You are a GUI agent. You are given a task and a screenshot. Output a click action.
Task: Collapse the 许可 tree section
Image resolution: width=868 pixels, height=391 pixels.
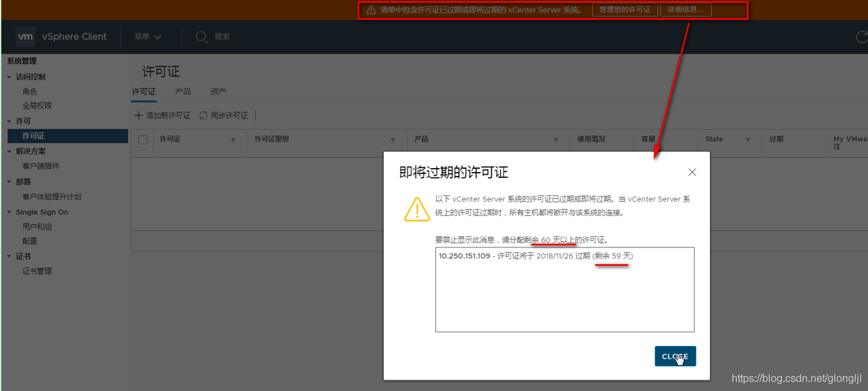point(9,121)
